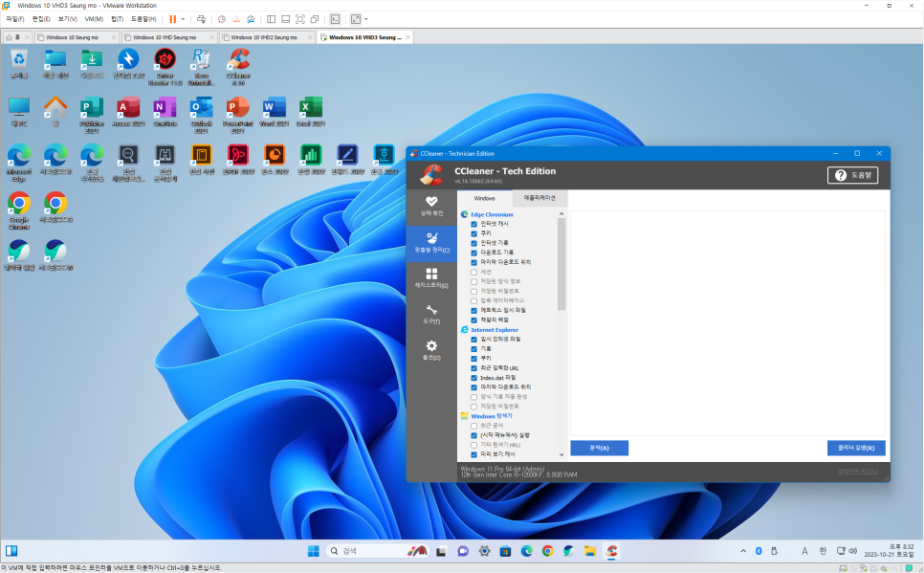Switch to the 애플리케이션 tab in CCleaner

coord(539,198)
